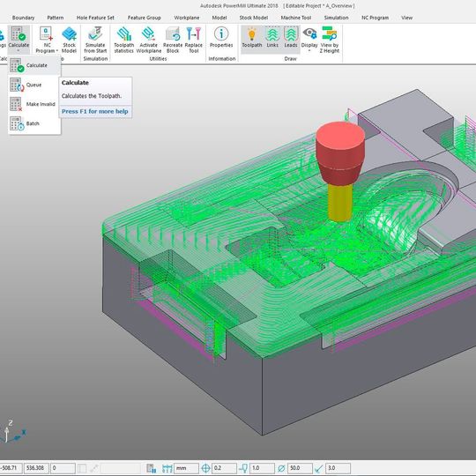Open the Machine Tool tab
This screenshot has width=476, height=476.
click(296, 18)
